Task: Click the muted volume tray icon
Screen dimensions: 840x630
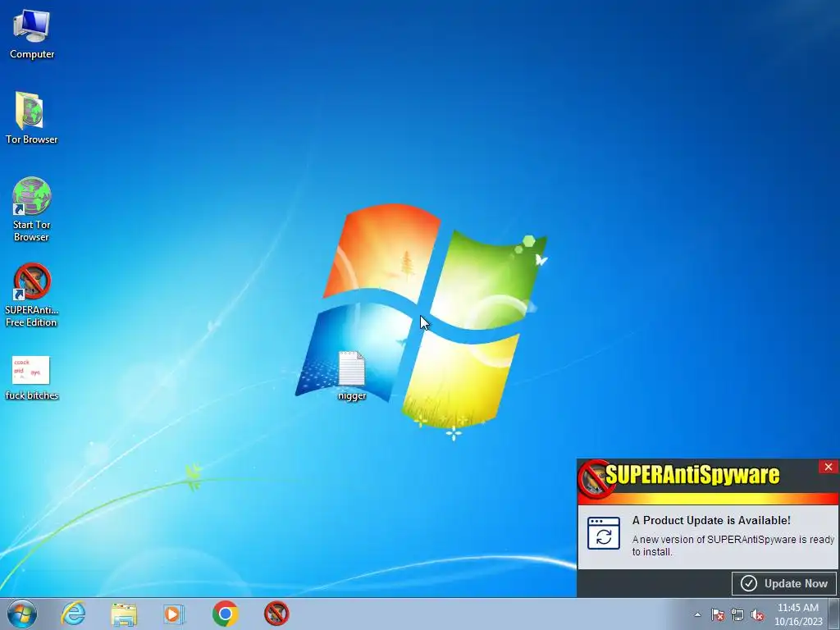Action: 757,614
